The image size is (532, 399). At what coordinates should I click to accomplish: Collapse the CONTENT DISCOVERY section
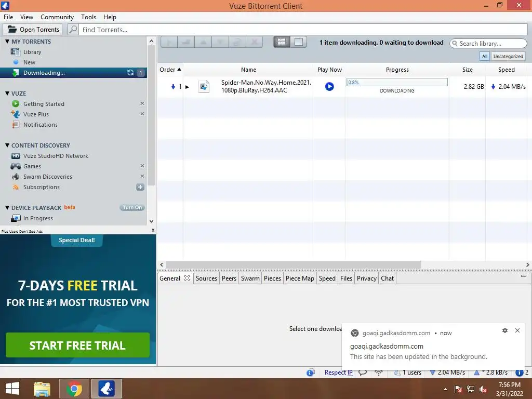pos(7,145)
